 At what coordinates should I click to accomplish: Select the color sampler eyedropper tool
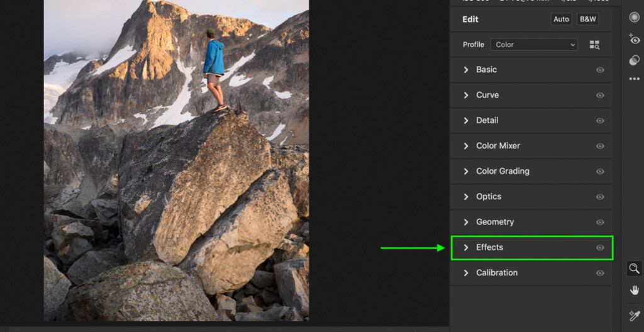coord(634,316)
